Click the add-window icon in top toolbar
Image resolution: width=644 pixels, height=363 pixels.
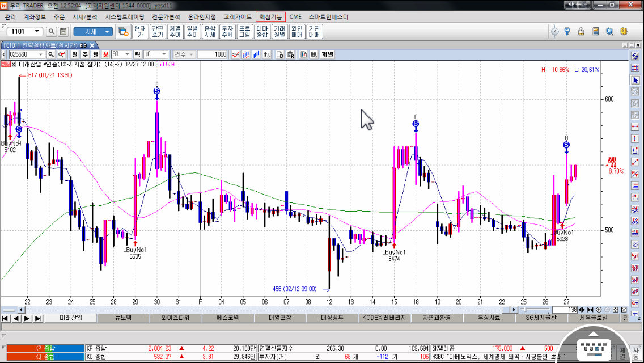tap(123, 32)
